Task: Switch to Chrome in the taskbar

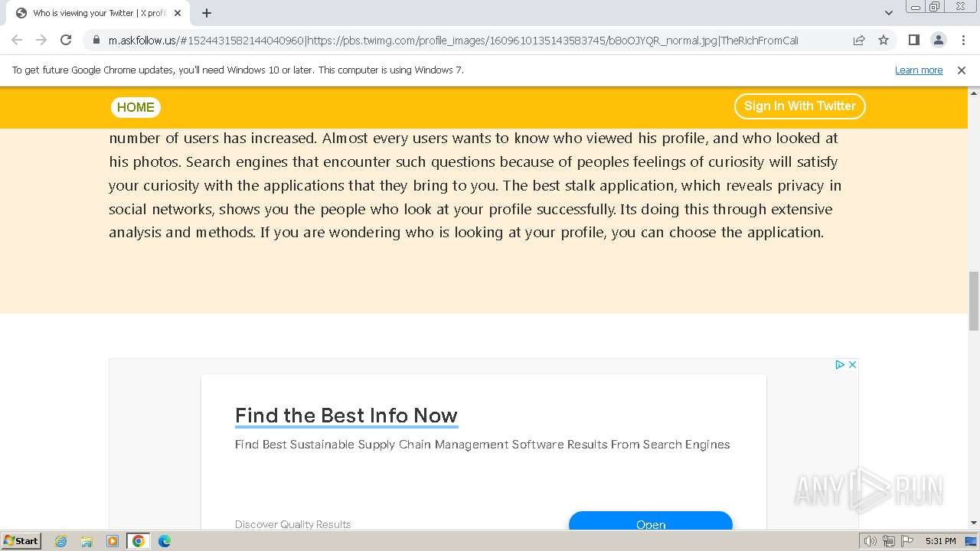Action: point(139,541)
